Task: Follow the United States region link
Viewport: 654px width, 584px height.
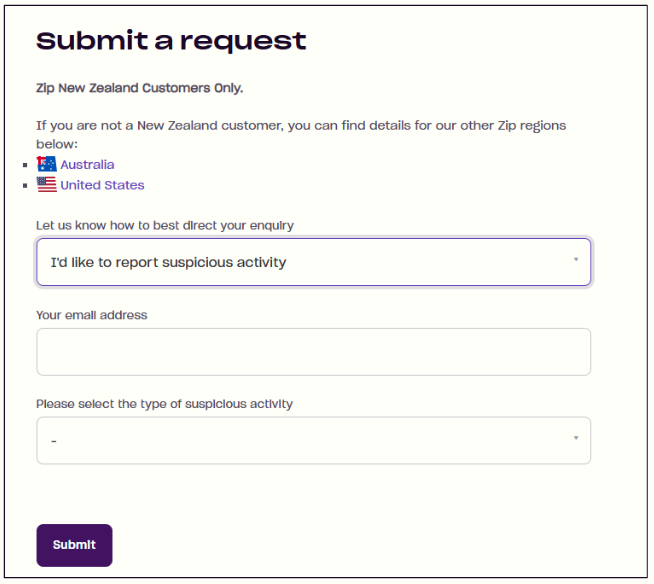Action: [102, 185]
